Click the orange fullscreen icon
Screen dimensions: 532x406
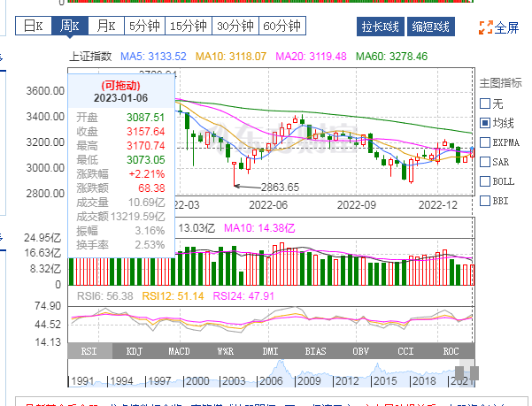485,27
